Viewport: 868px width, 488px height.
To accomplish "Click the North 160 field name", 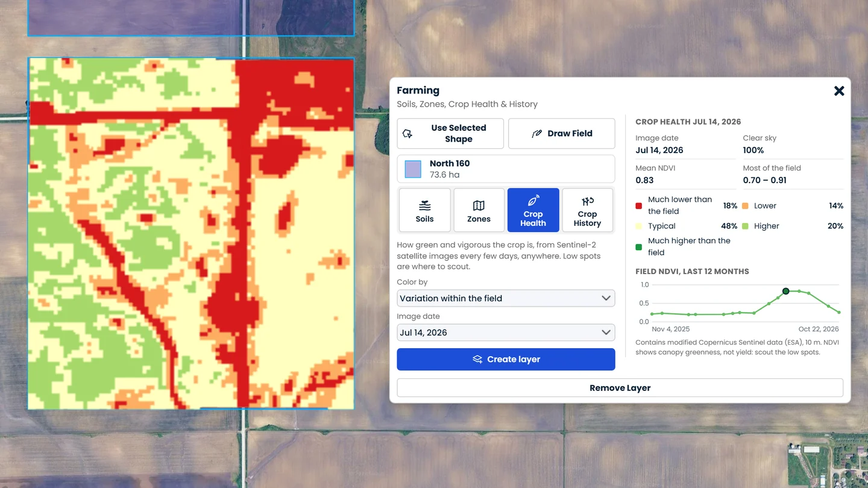I will (450, 163).
